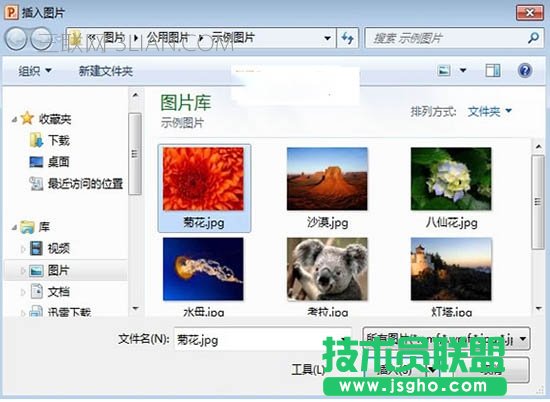
Task: Select 考拉 koala thumbnail
Action: point(327,269)
